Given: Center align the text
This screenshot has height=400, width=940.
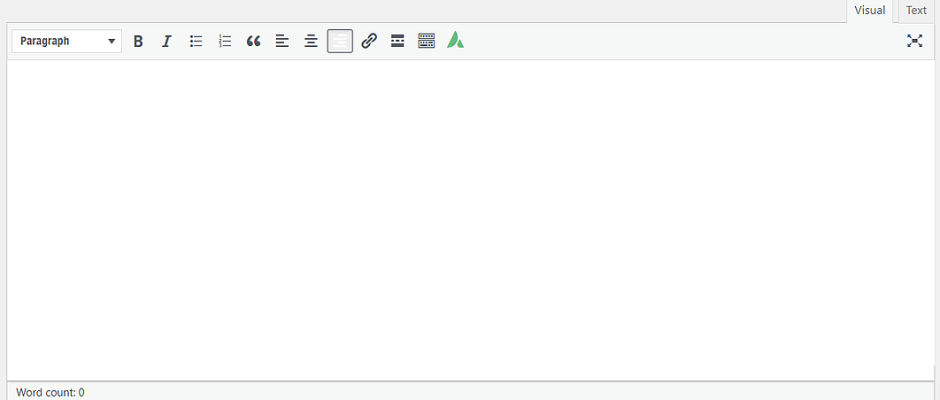Looking at the screenshot, I should click(x=311, y=41).
